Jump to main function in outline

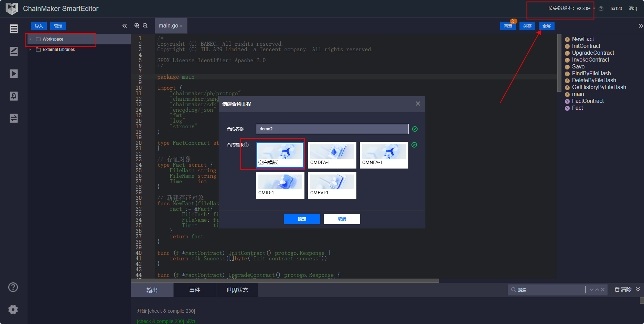[578, 94]
